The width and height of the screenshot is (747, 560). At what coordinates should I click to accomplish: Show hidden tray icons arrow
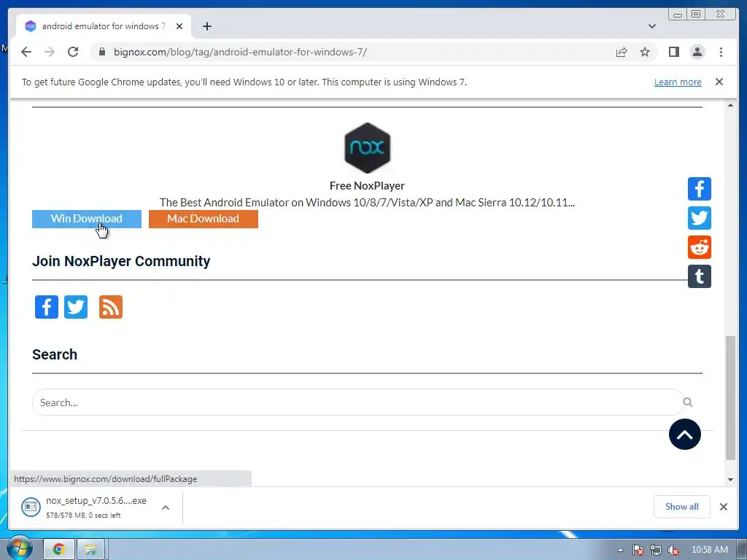620,550
